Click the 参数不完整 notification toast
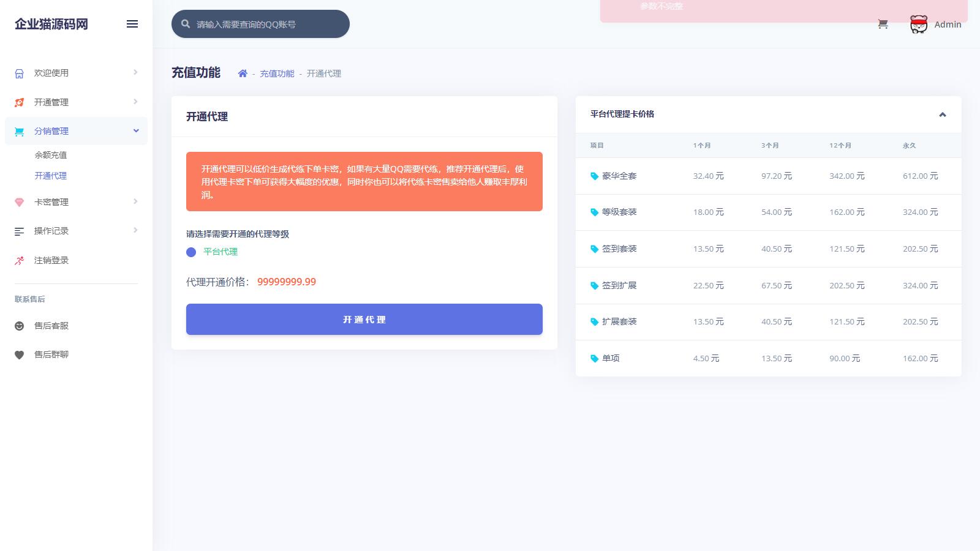This screenshot has height=551, width=980. point(784,11)
